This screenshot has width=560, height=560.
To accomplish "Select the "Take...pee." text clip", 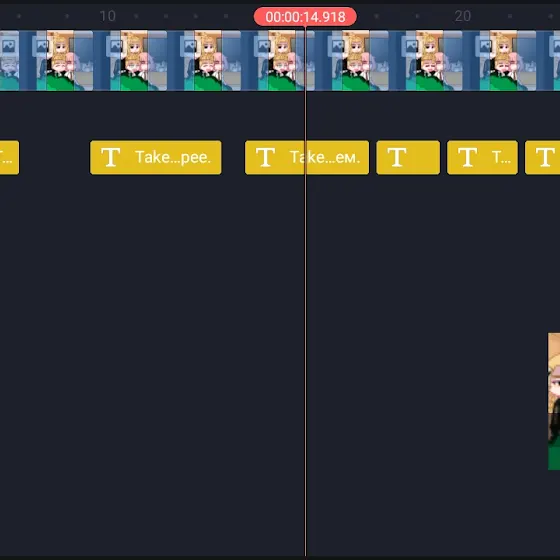I will tap(156, 158).
